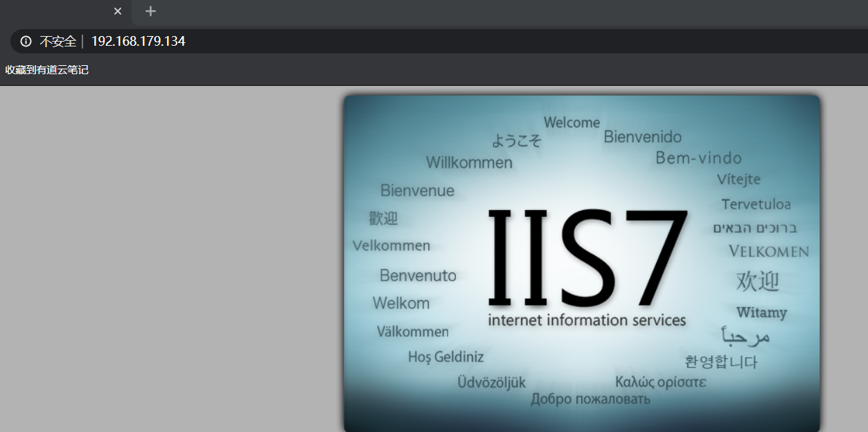Click the 'Witamy' text
Image resolution: width=868 pixels, height=432 pixels.
(x=761, y=313)
